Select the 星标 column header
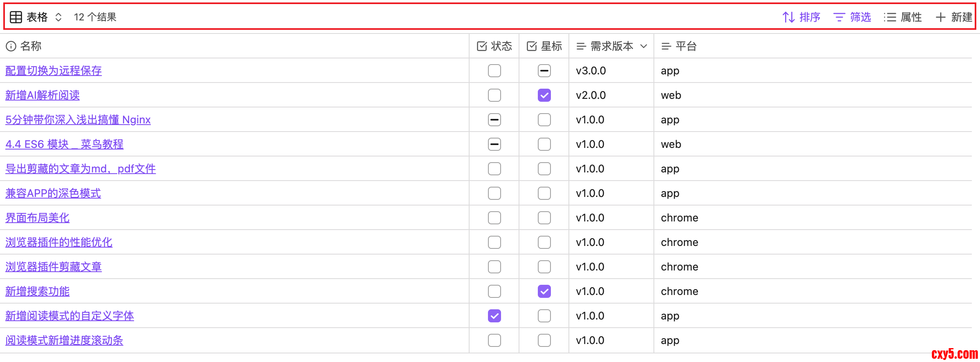The image size is (980, 362). click(551, 46)
